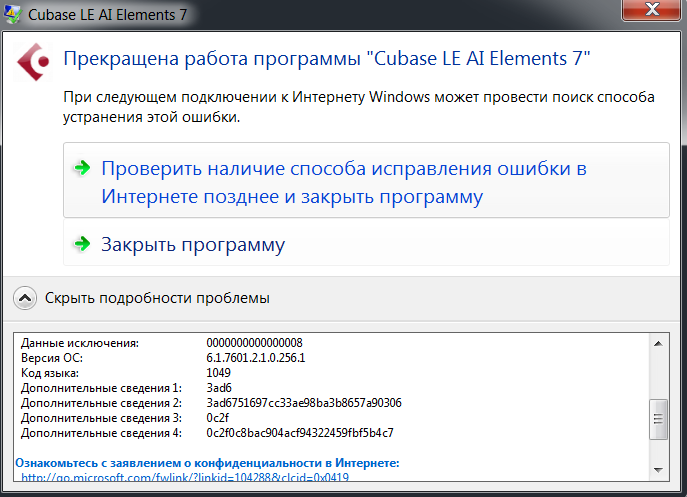
Task: Click the "Код языка" value 1049
Action: click(218, 373)
